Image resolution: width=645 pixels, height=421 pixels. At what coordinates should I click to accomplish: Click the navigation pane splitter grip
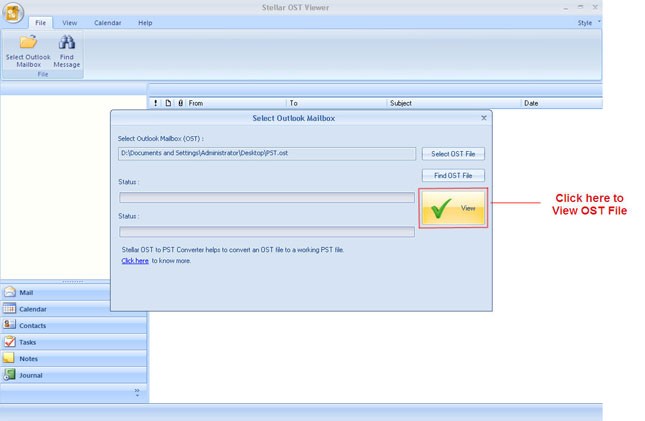pyautogui.click(x=73, y=281)
